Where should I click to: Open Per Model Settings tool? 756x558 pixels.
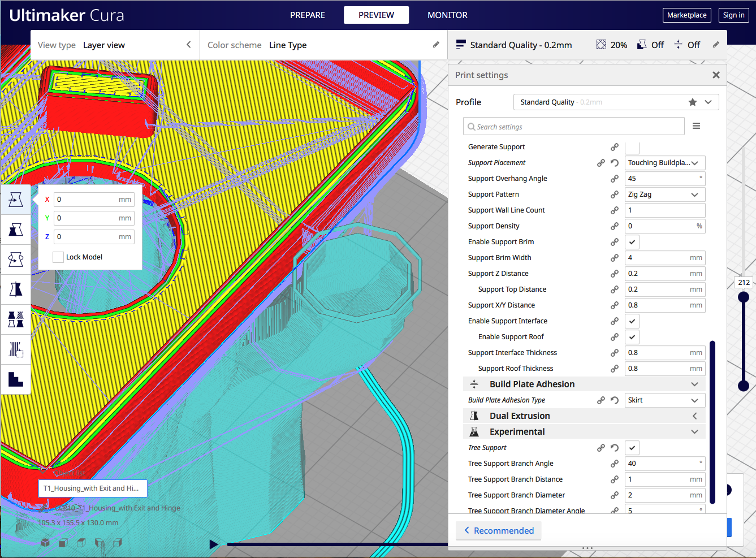(x=16, y=319)
